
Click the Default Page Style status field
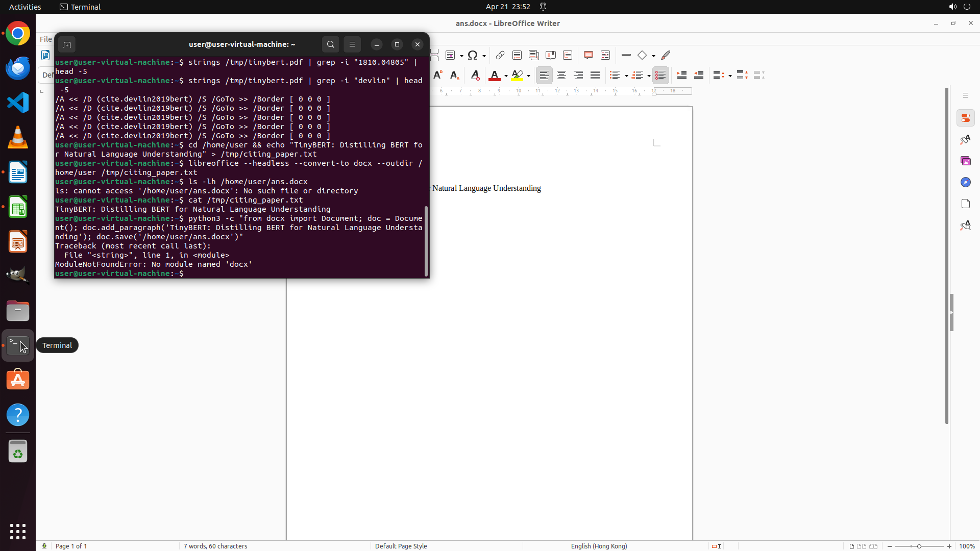click(x=401, y=546)
